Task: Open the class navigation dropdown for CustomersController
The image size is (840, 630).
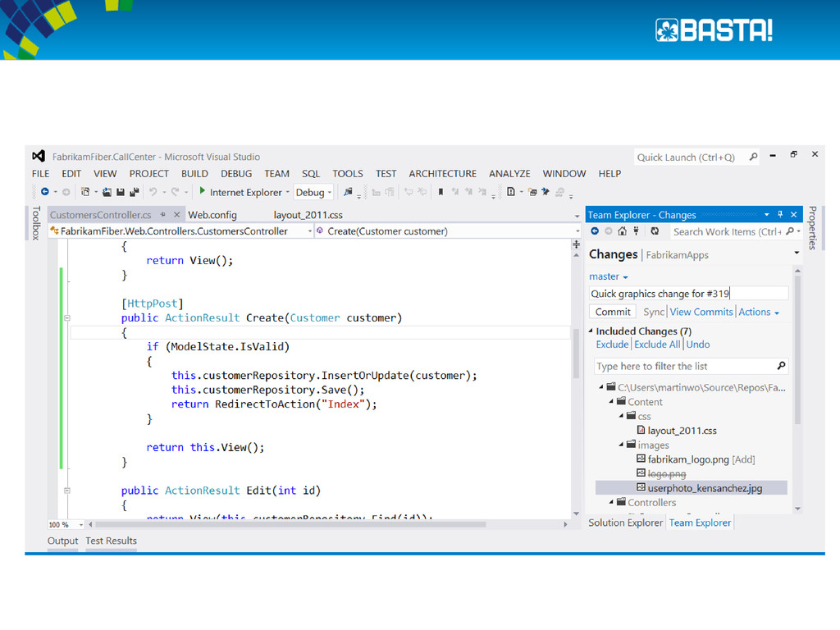Action: point(309,231)
